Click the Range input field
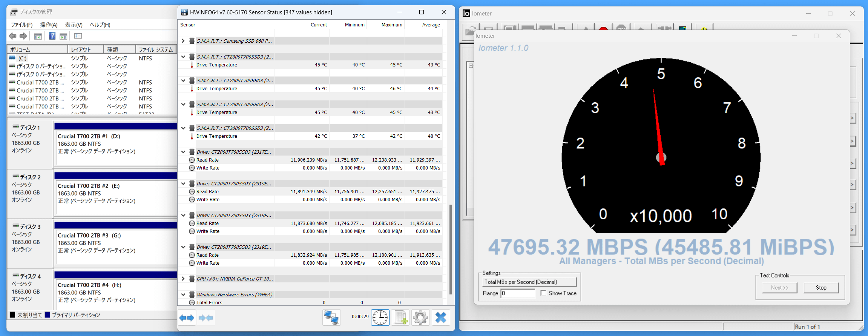The image size is (868, 336). click(x=518, y=293)
